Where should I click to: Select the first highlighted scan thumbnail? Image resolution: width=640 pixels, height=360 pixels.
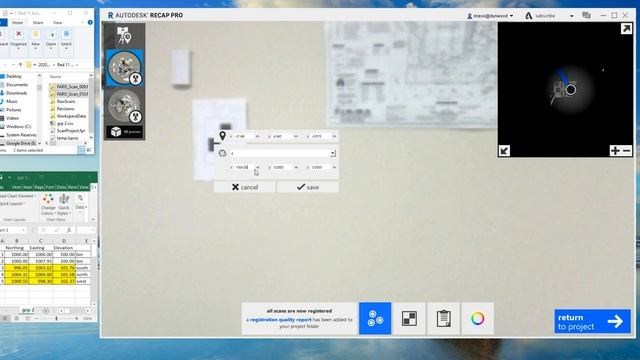point(124,68)
